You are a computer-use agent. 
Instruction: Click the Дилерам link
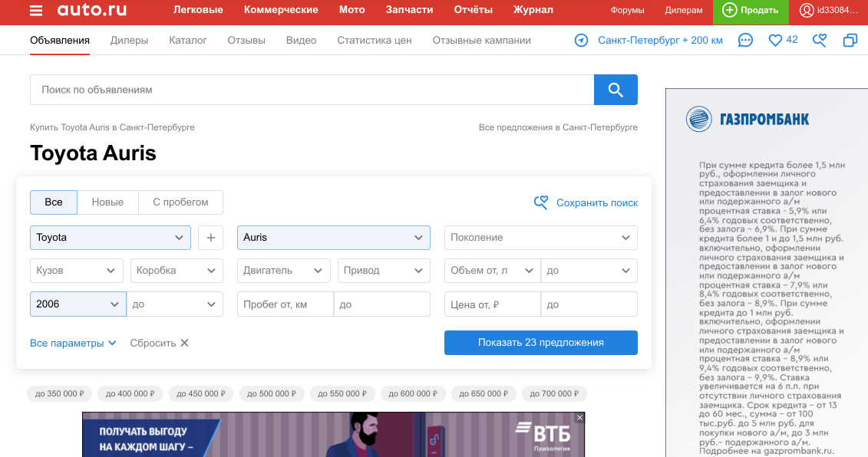pos(684,10)
